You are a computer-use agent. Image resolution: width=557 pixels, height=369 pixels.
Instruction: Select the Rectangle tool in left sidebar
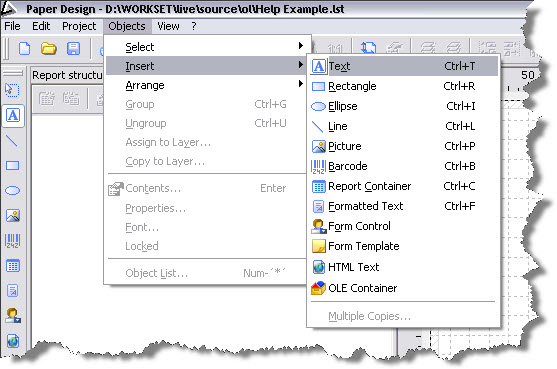click(12, 165)
